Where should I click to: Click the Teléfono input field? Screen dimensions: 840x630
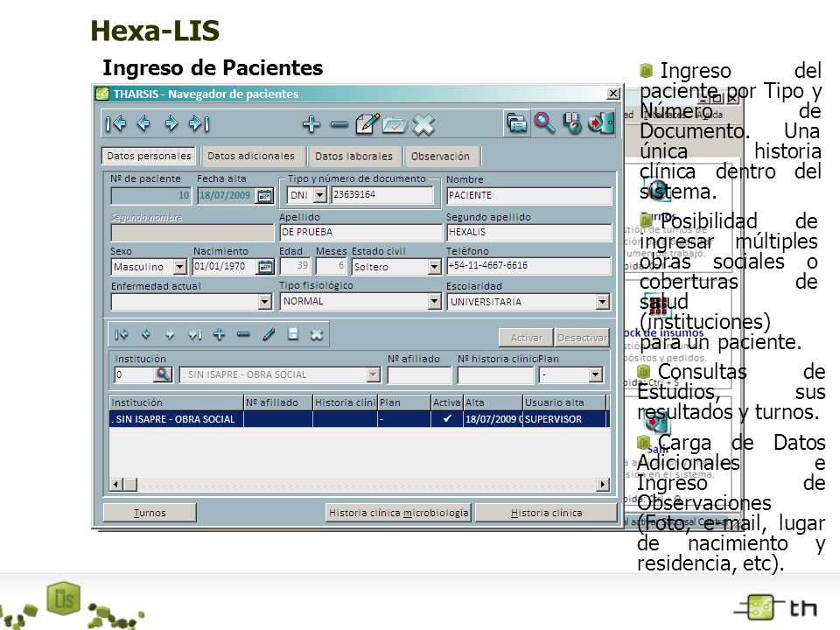click(x=528, y=266)
